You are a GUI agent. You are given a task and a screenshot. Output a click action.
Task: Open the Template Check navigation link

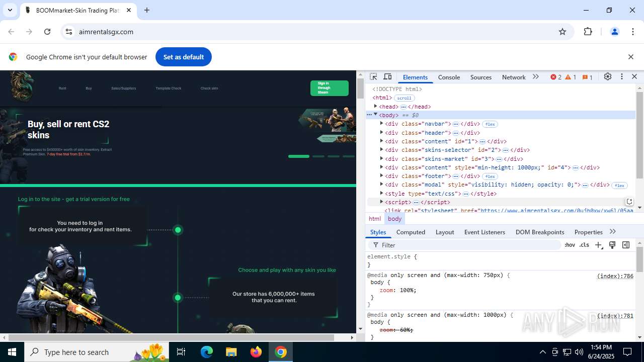pos(169,88)
